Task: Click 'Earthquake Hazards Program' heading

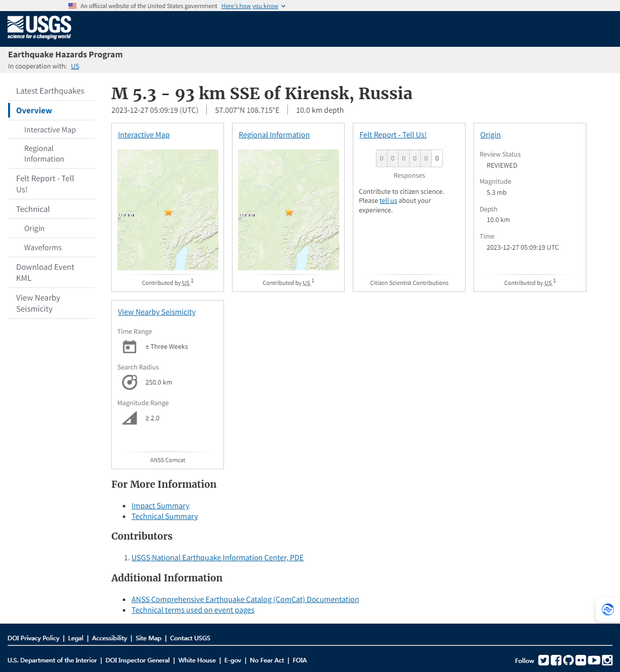Action: click(x=65, y=55)
